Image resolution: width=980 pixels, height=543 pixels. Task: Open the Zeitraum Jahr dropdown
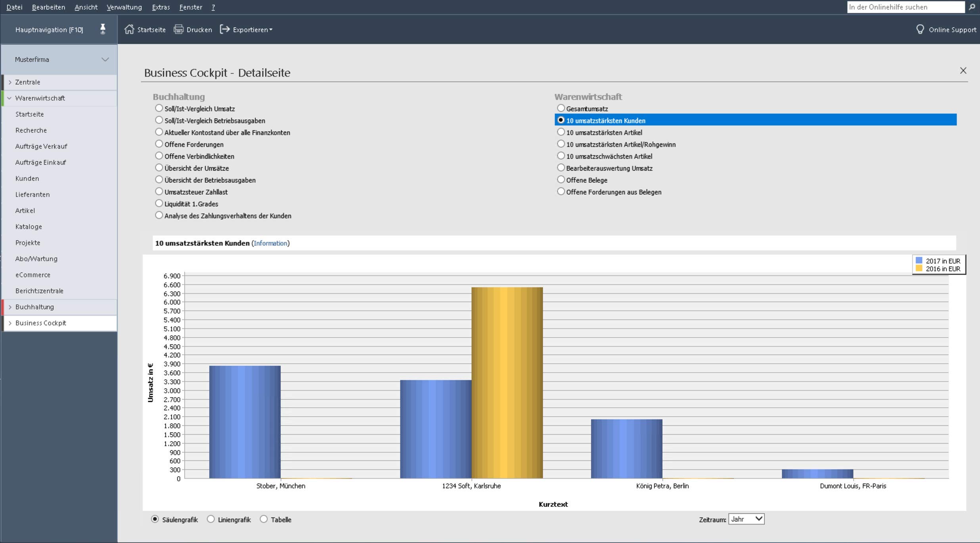pos(746,519)
